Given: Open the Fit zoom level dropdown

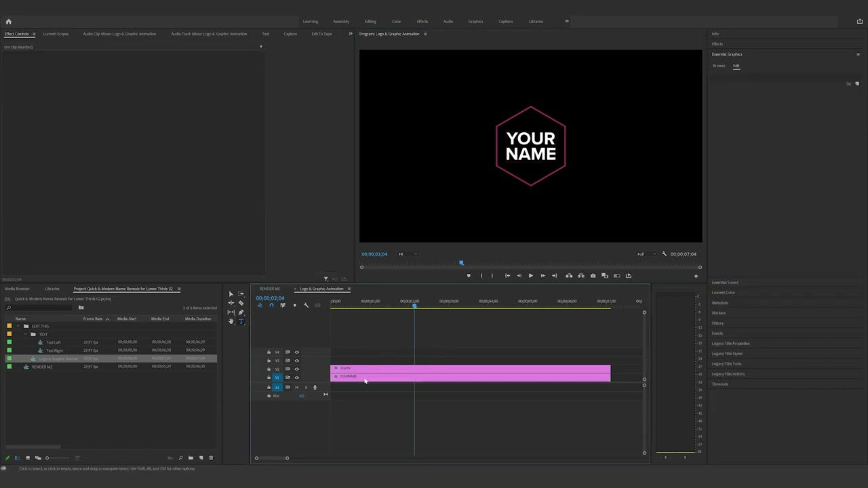Looking at the screenshot, I should click(409, 254).
